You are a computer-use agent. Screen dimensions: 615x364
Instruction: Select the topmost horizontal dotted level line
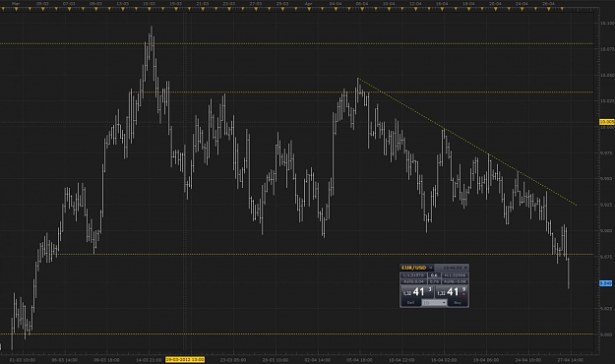296,43
